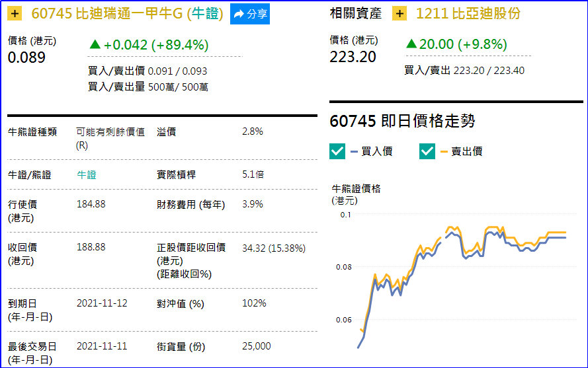Select the 最後交易日 value 2021-11-11
Image resolution: width=588 pixels, height=368 pixels.
coord(102,346)
